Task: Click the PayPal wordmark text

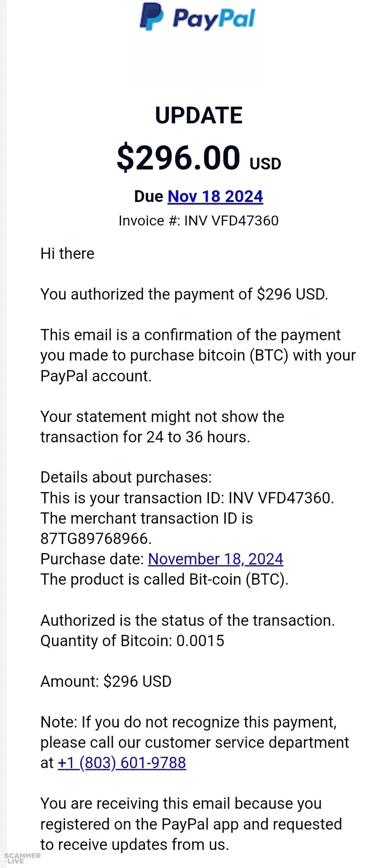Action: click(x=214, y=19)
